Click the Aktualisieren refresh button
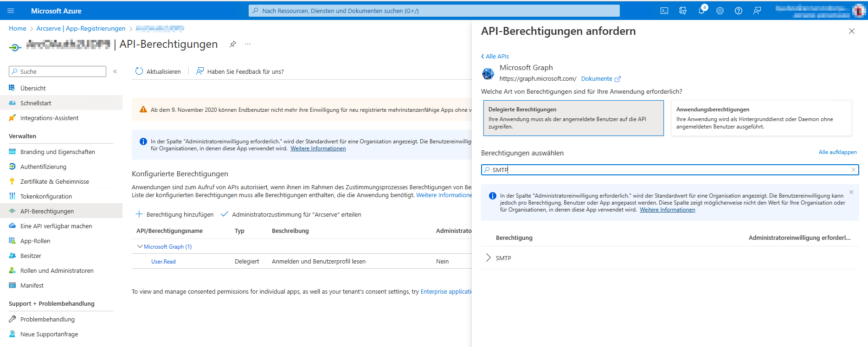The image size is (868, 347). pyautogui.click(x=158, y=71)
